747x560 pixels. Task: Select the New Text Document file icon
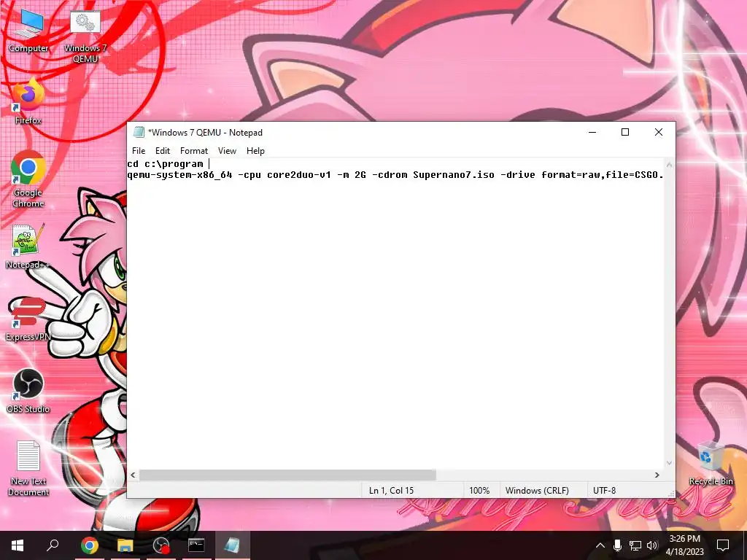click(28, 469)
